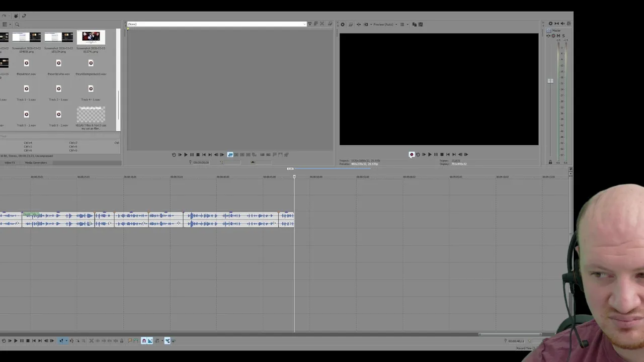The image size is (644, 362).
Task: Click the timeline playhead cursor marker
Action: click(x=294, y=176)
